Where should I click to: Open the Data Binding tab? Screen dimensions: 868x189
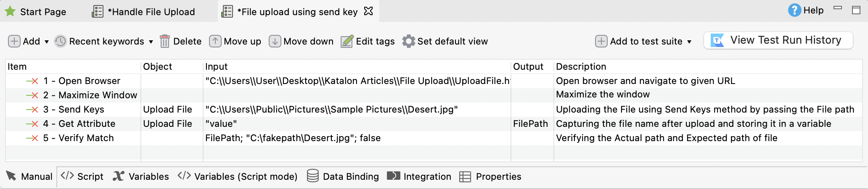tap(343, 176)
